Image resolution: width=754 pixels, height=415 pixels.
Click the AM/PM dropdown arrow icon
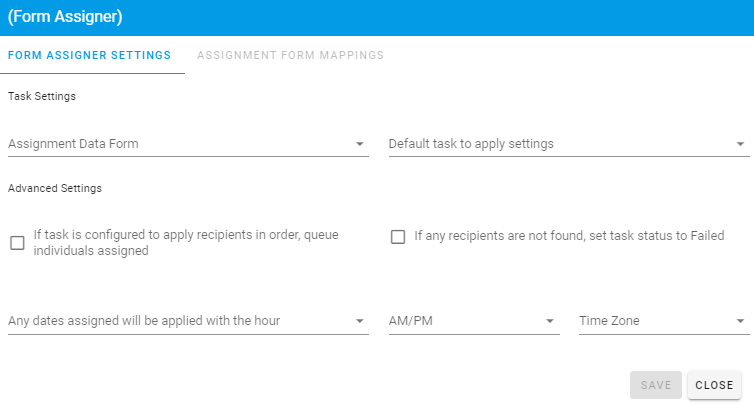point(550,321)
